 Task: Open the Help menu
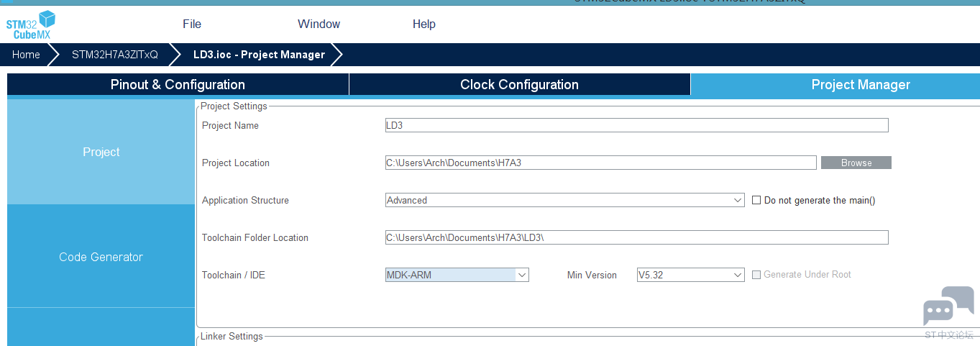coord(424,24)
